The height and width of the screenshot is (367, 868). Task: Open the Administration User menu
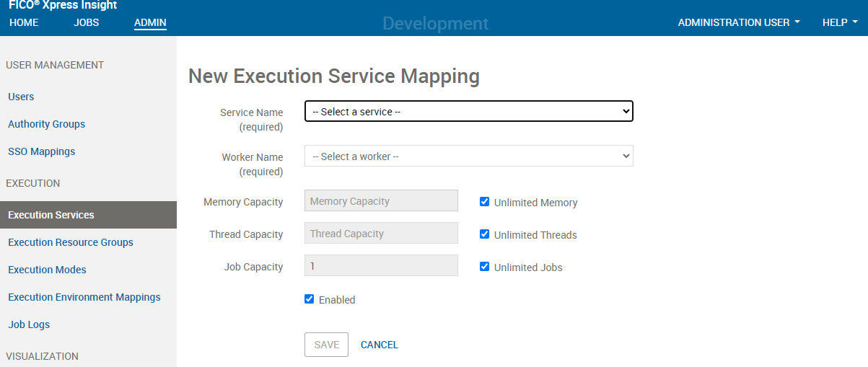tap(738, 22)
